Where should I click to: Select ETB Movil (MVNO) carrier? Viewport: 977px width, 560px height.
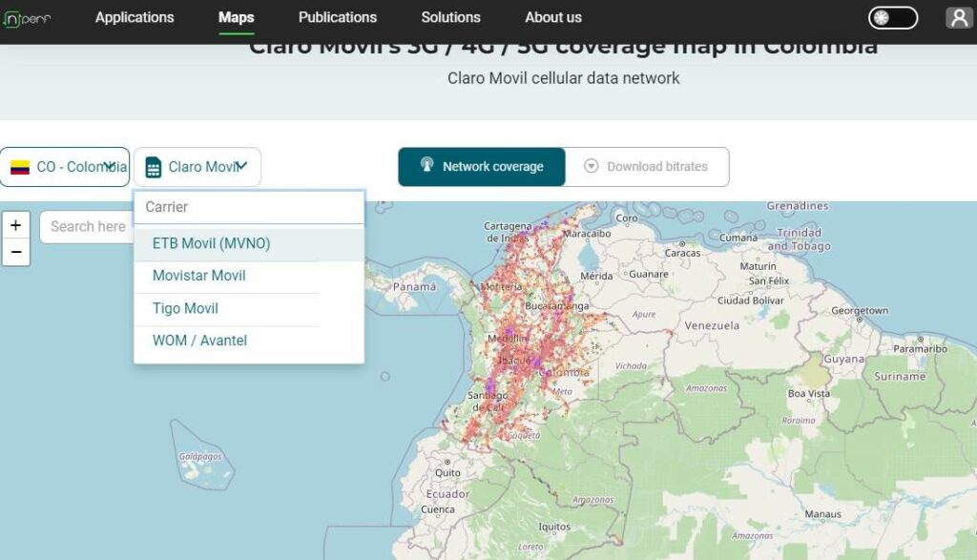[x=249, y=243]
